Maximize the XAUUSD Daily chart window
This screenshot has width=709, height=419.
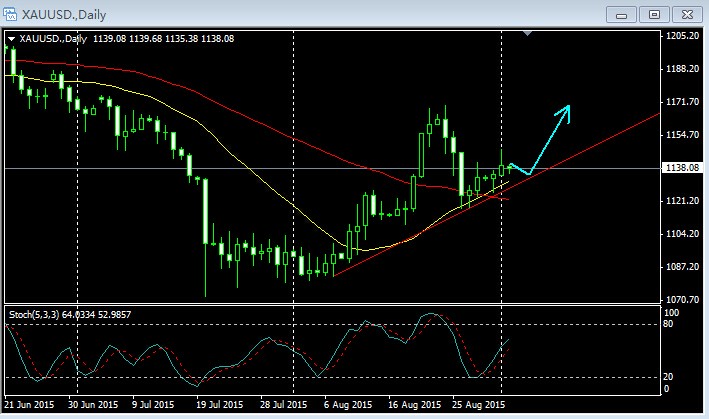654,14
